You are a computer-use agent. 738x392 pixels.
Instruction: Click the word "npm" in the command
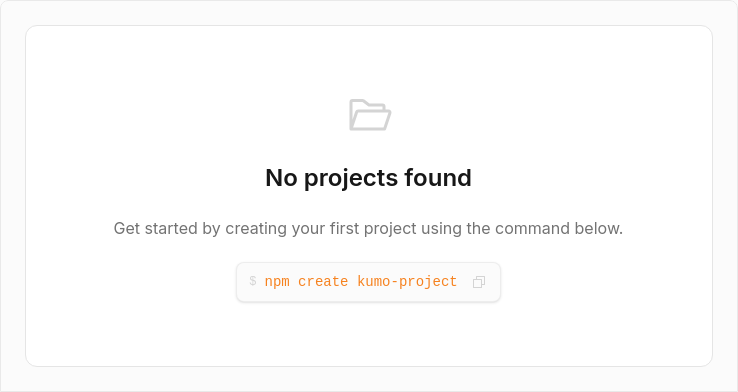click(277, 282)
